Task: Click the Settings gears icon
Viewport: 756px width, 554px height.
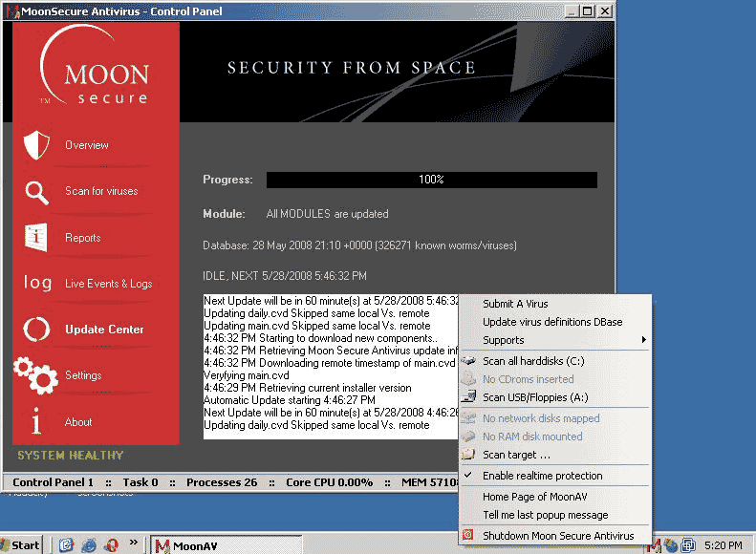Action: tap(35, 375)
